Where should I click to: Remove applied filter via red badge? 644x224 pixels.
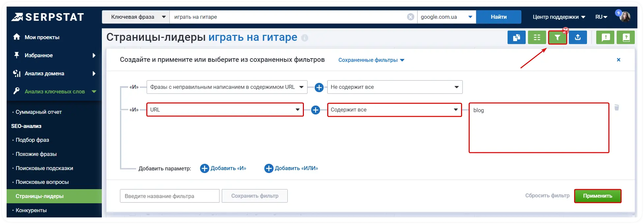point(566,30)
